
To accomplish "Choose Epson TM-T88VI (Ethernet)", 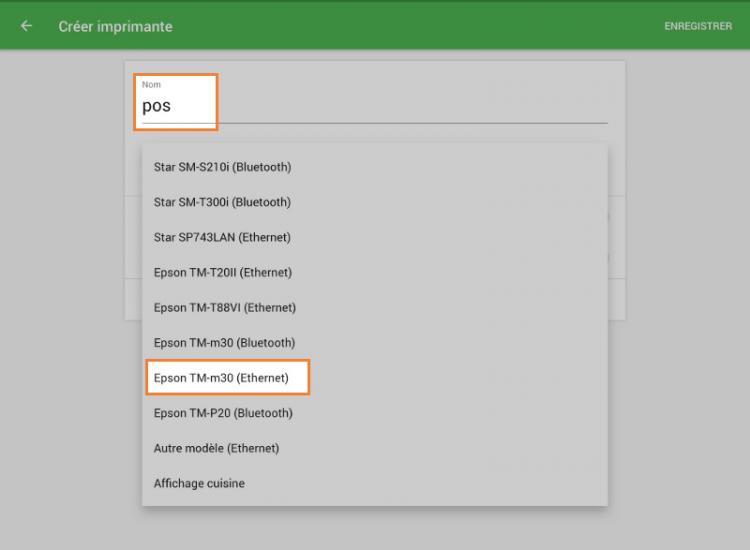I will (224, 307).
